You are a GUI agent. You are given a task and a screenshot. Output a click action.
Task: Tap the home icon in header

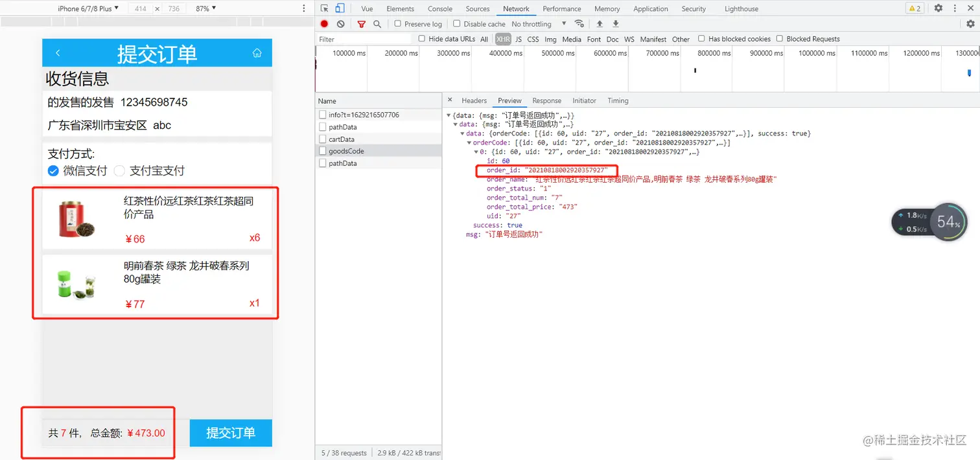[257, 52]
